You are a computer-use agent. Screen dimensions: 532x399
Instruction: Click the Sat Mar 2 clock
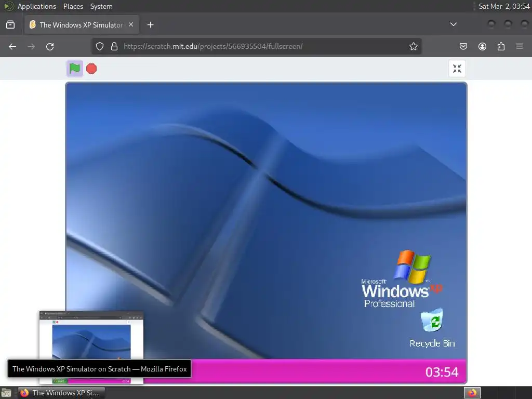pyautogui.click(x=504, y=6)
